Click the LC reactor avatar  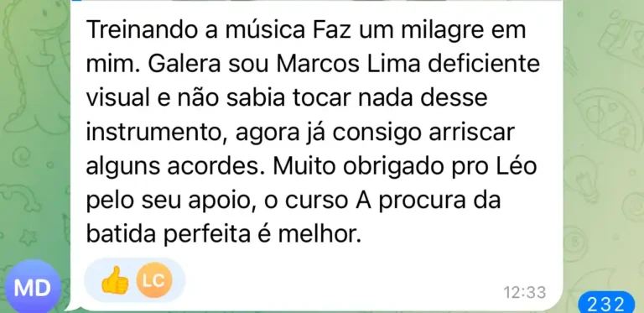[x=154, y=280]
